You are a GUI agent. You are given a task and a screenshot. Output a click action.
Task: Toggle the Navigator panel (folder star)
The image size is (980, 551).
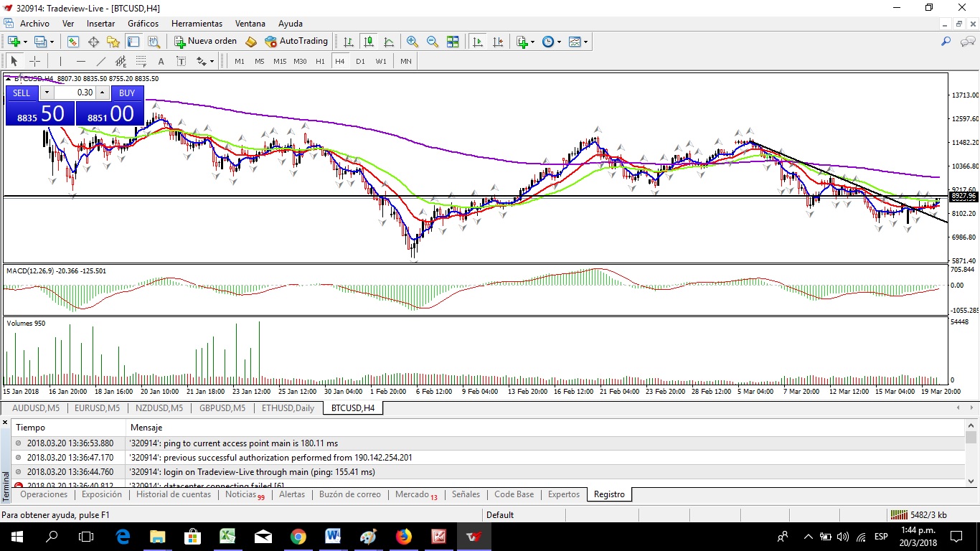(113, 42)
